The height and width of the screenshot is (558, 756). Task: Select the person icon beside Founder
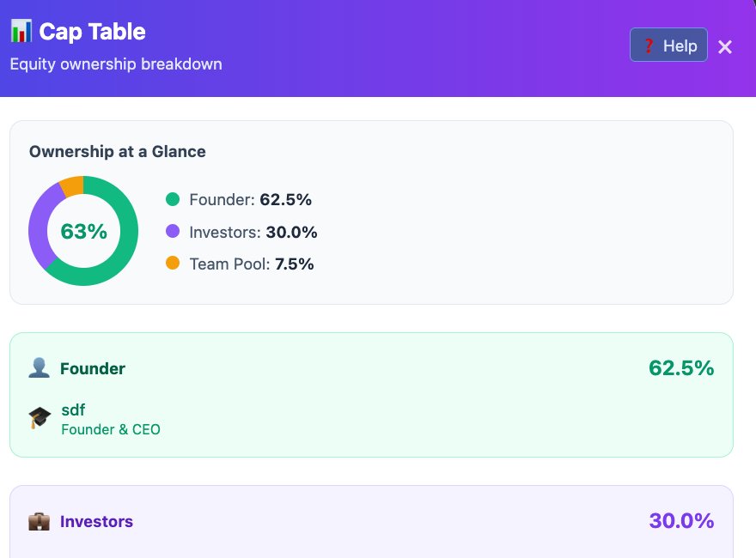click(x=38, y=367)
